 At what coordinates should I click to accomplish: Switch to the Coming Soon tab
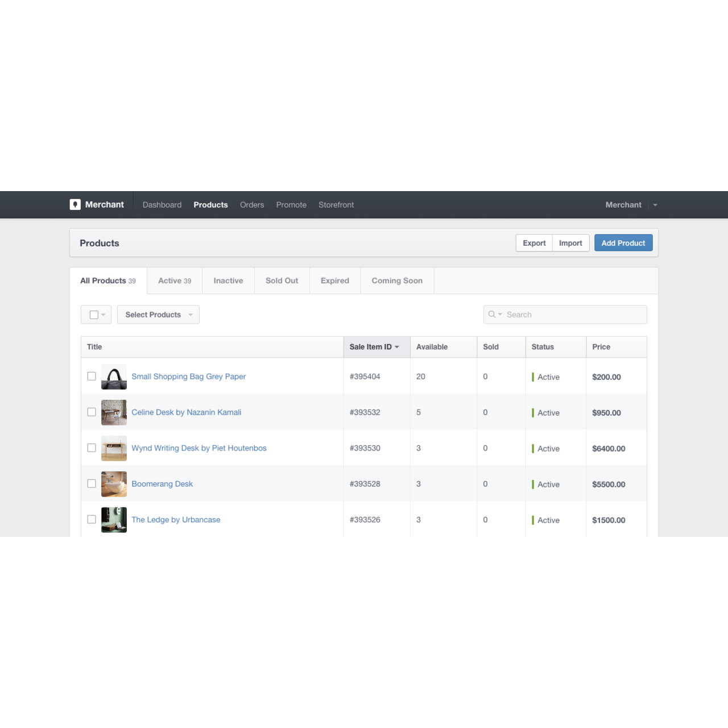tap(397, 280)
